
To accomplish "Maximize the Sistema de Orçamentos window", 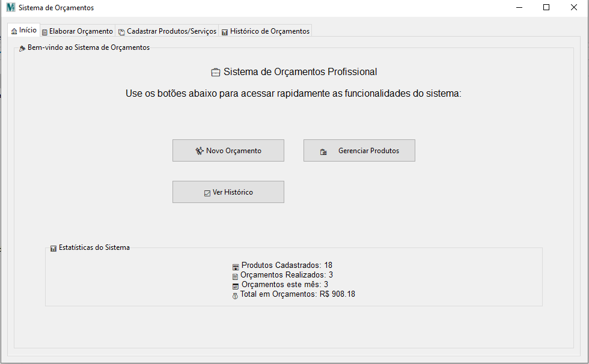I will tap(546, 8).
